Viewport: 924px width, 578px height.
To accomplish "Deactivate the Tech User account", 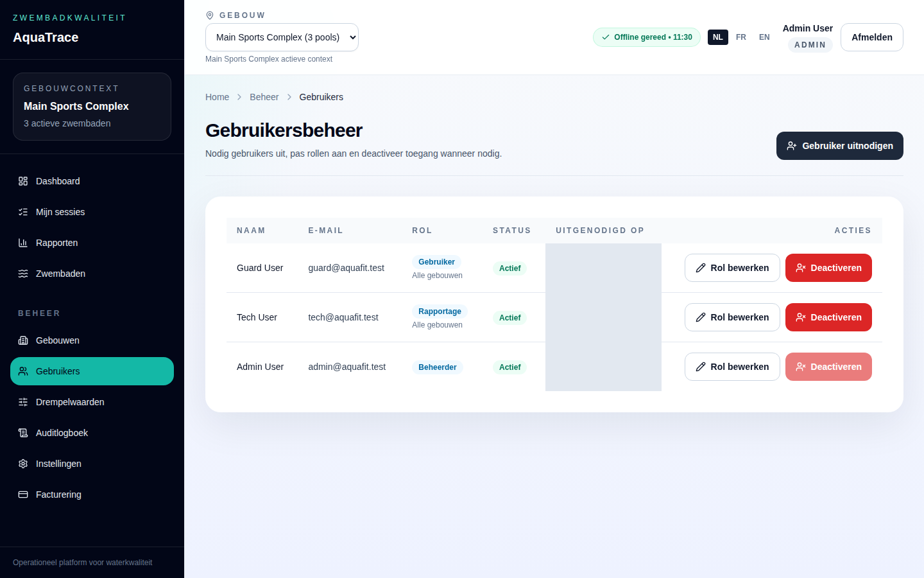I will click(828, 317).
